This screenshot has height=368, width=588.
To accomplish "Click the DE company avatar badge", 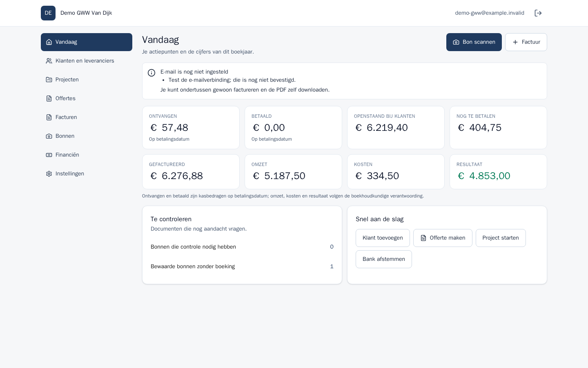I will [x=48, y=13].
